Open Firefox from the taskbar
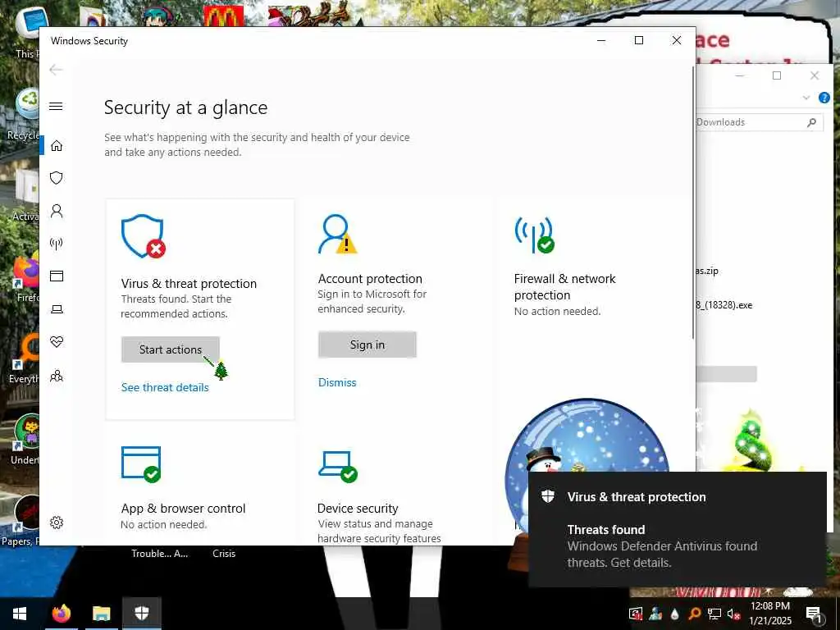Viewport: 840px width, 630px height. coord(62,614)
